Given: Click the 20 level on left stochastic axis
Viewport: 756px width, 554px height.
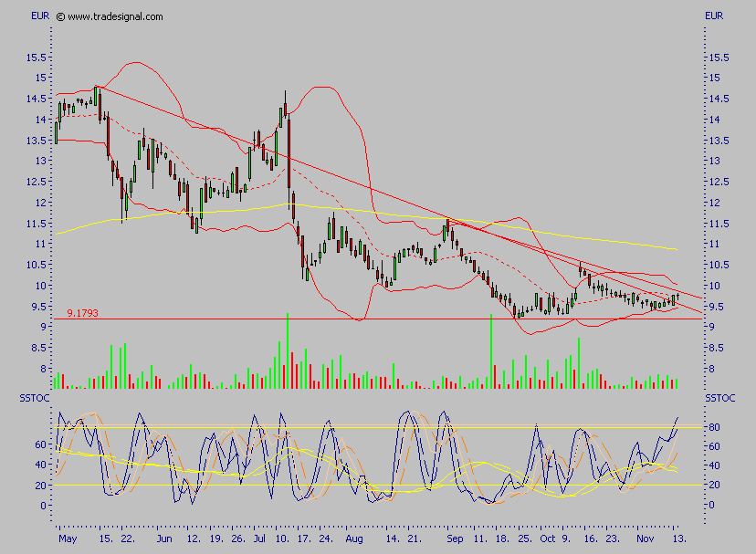Looking at the screenshot, I should coord(39,485).
